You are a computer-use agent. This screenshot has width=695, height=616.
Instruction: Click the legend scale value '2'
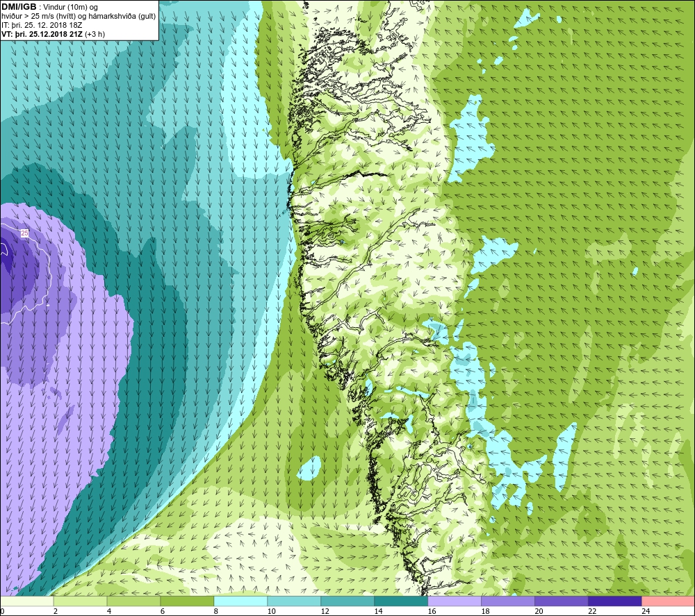point(56,611)
